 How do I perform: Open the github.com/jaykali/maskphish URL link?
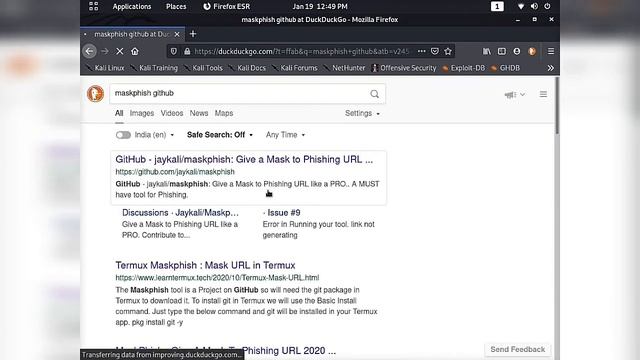tap(175, 172)
